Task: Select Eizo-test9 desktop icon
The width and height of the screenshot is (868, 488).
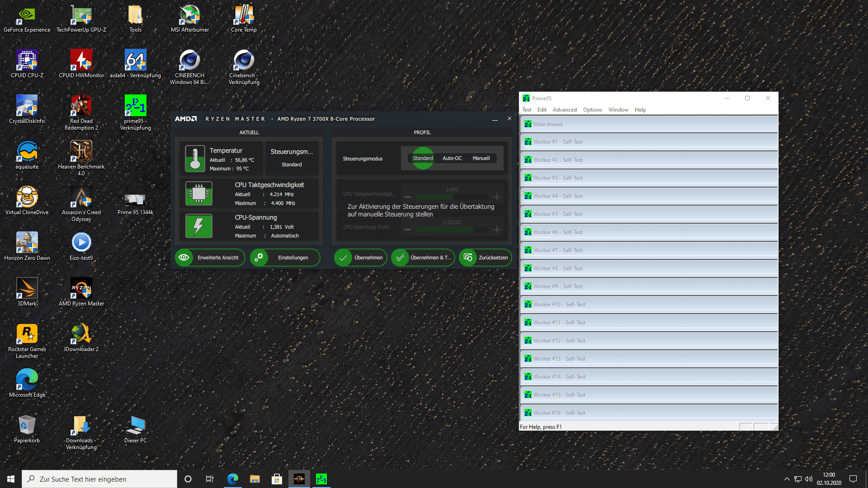Action: tap(81, 247)
